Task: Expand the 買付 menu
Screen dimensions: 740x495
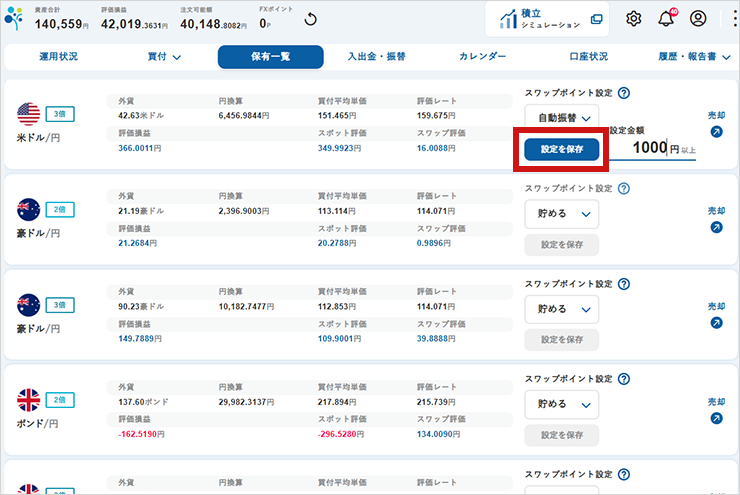Action: [164, 57]
